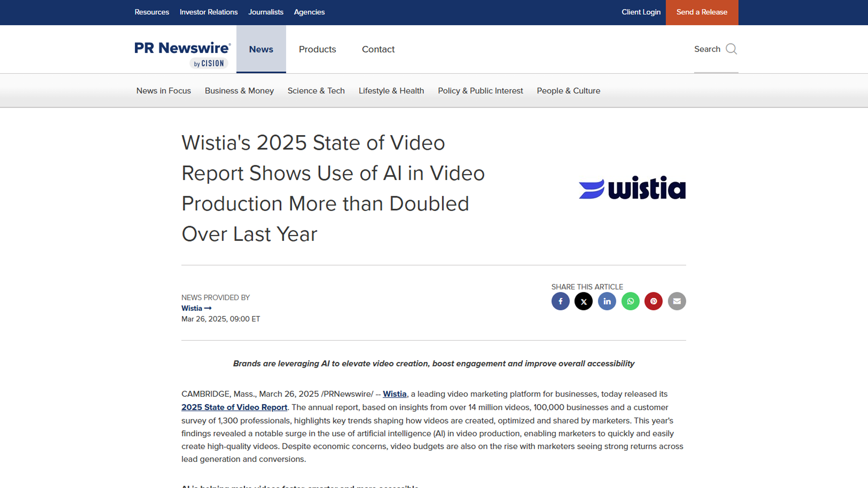Click the NEWS PROVIDED BY label

(216, 298)
